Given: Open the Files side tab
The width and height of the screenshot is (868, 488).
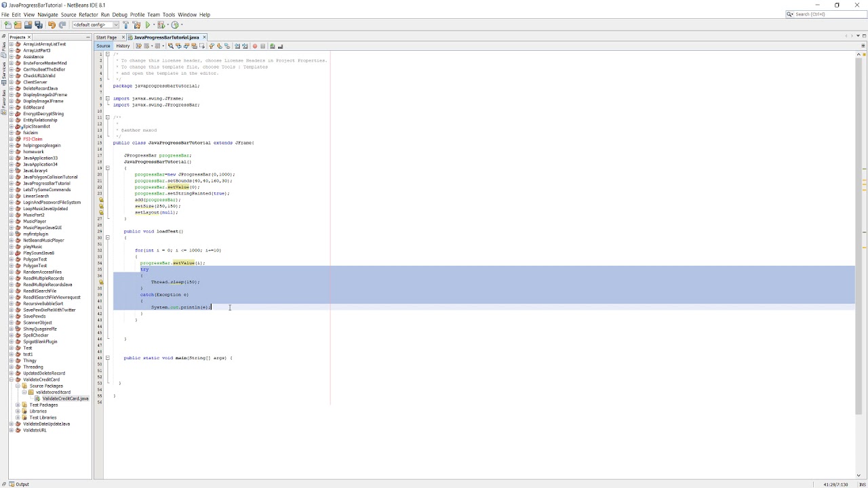Looking at the screenshot, I should pos(3,49).
